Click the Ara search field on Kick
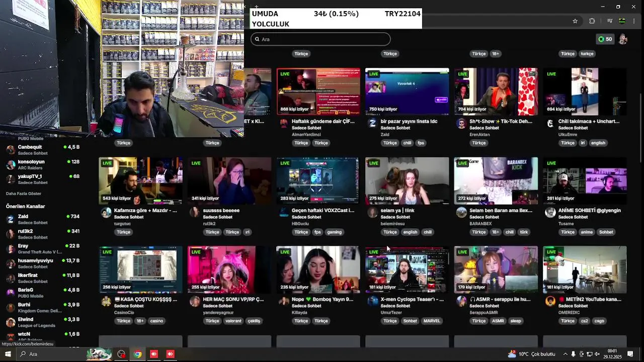Screen dimensions: 644x362 coord(320,39)
